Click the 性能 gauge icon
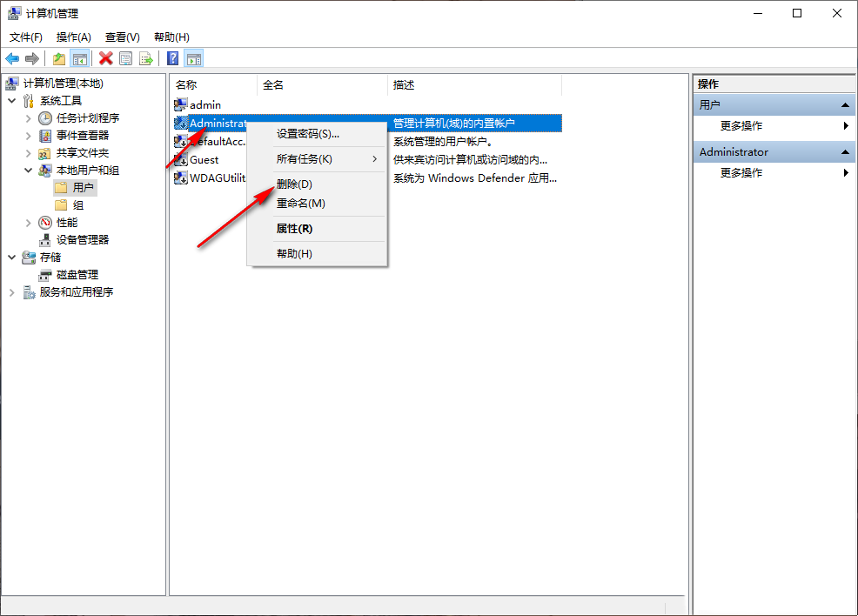Image resolution: width=858 pixels, height=616 pixels. (45, 223)
